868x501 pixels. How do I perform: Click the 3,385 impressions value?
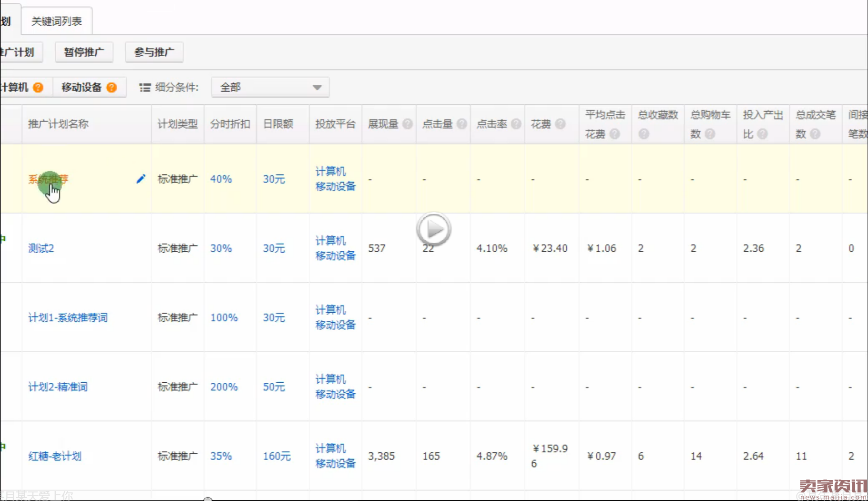point(381,456)
